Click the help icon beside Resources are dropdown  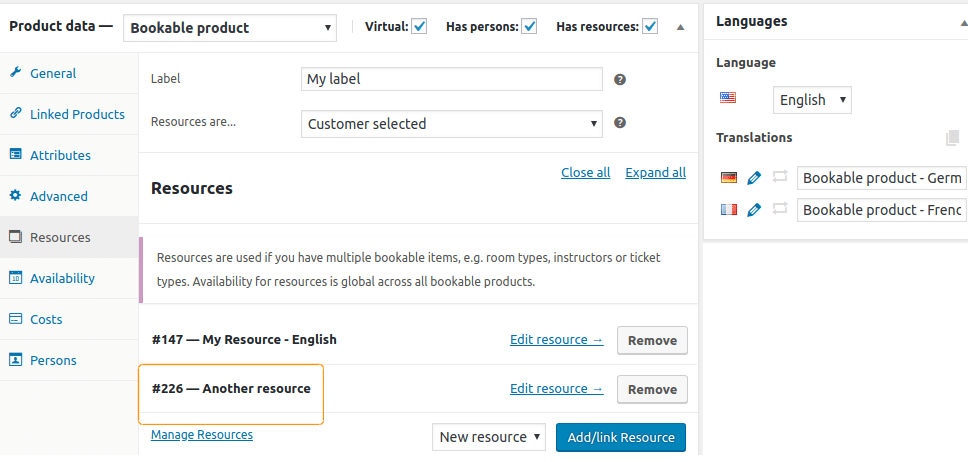620,123
